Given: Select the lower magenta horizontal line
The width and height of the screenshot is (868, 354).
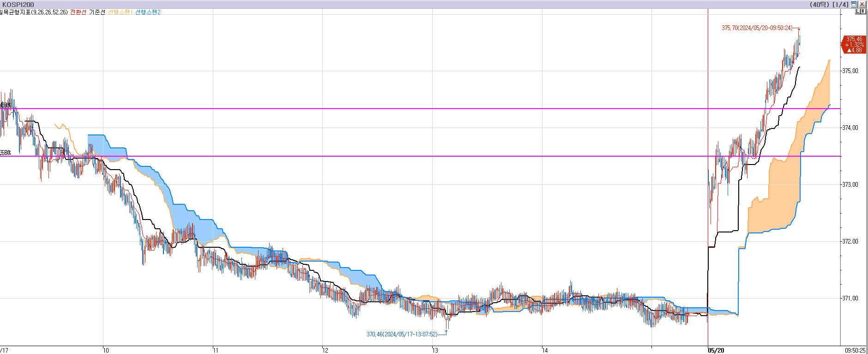Looking at the screenshot, I should coord(420,156).
